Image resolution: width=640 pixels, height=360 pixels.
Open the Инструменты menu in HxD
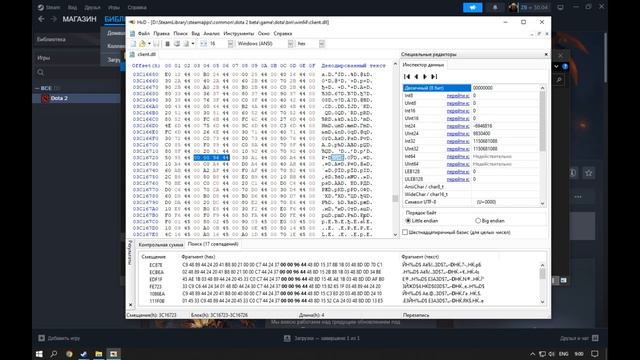(x=239, y=33)
